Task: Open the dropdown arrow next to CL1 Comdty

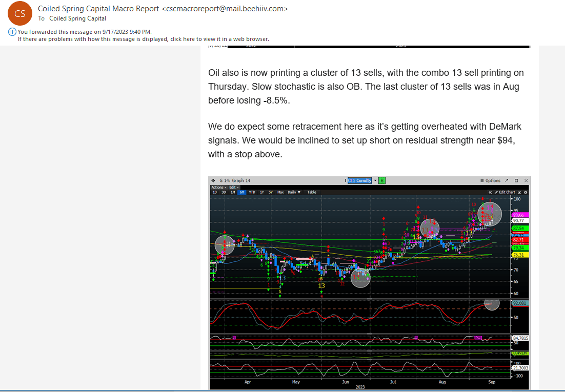Action: (x=375, y=180)
